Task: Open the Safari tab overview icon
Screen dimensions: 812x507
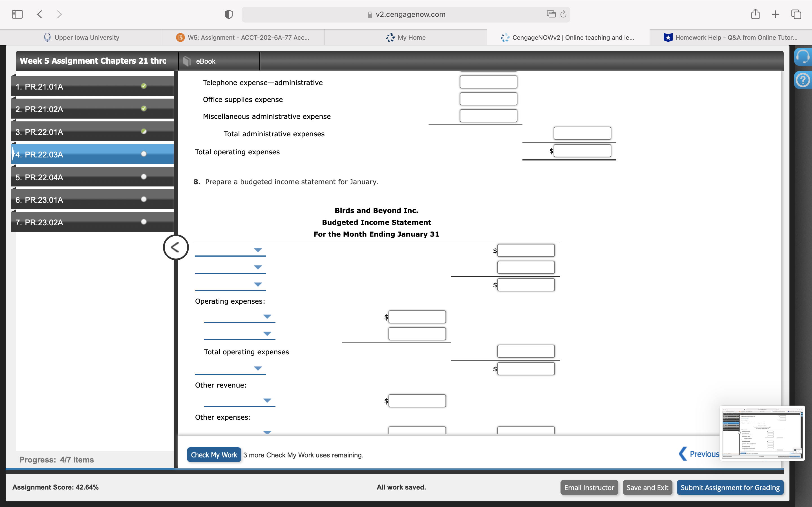Action: [796, 14]
